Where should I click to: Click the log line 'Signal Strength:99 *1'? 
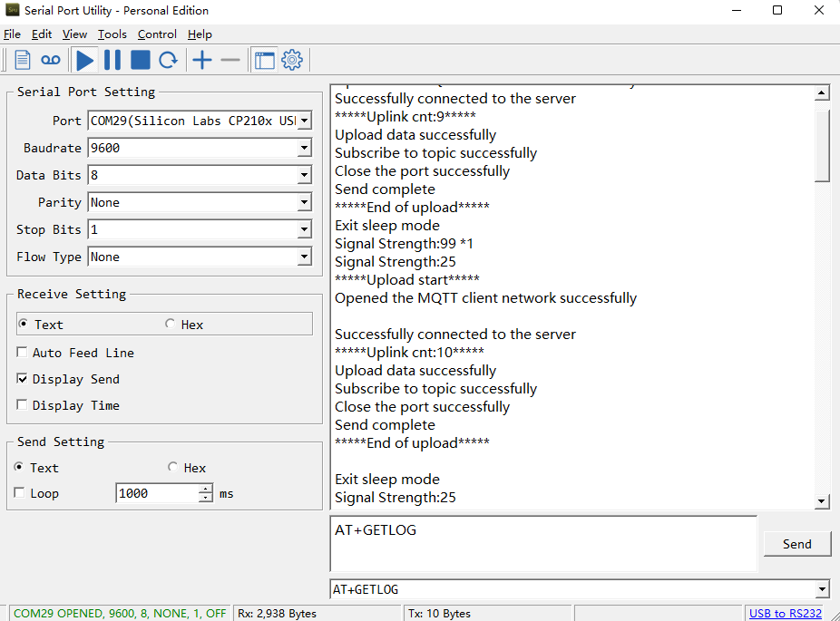tap(404, 244)
